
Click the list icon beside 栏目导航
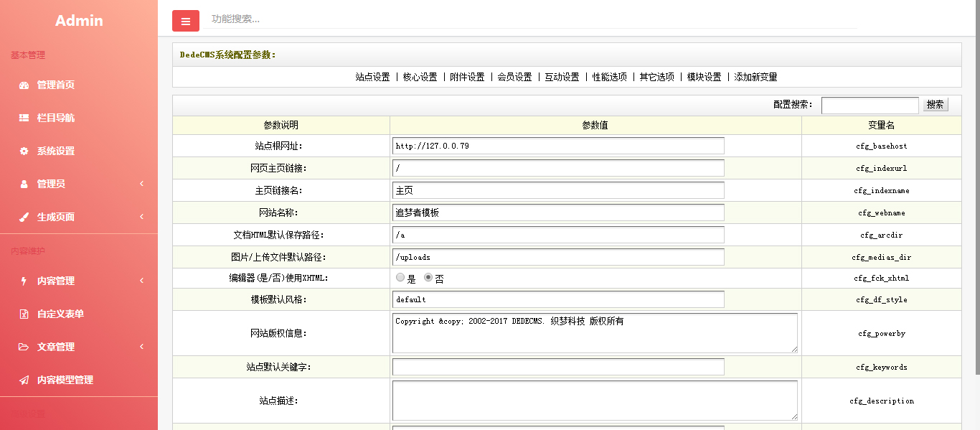tap(24, 118)
